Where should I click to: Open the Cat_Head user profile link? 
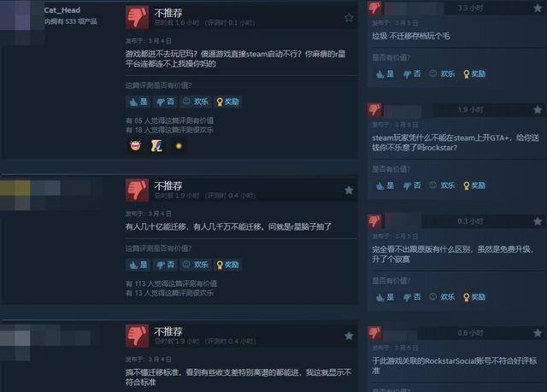(62, 10)
